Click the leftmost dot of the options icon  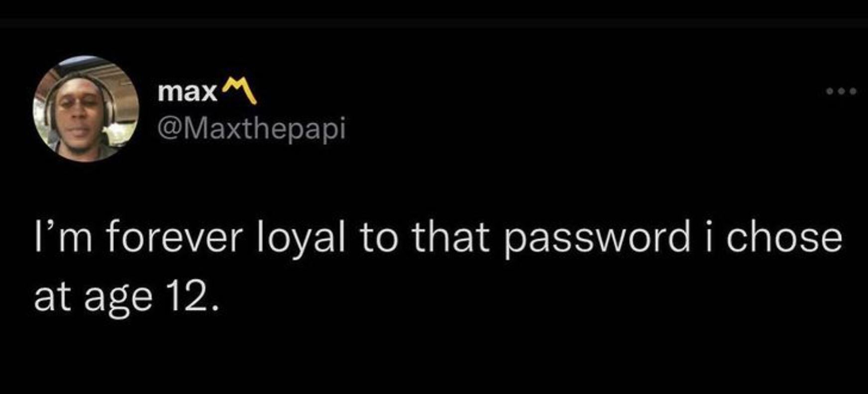click(x=830, y=91)
